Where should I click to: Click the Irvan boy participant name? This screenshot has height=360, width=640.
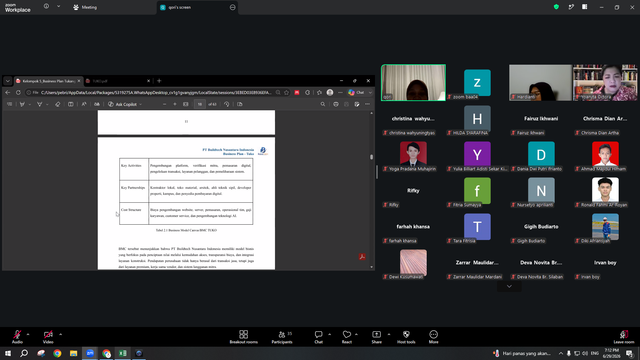click(605, 262)
